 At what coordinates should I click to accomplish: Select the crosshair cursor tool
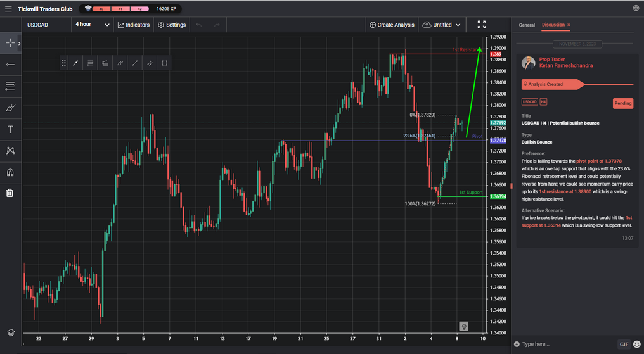(x=10, y=43)
